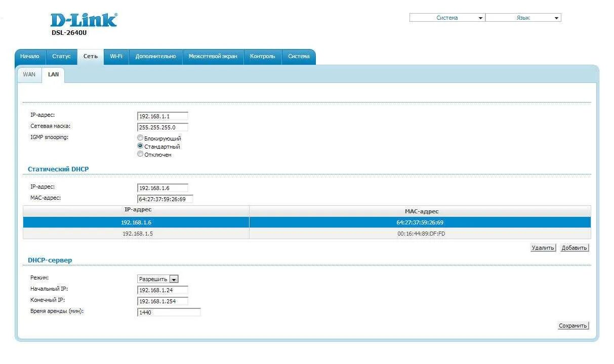Go to the Wi-Fi tab
Viewport: 614px width, 364px height.
coord(116,57)
